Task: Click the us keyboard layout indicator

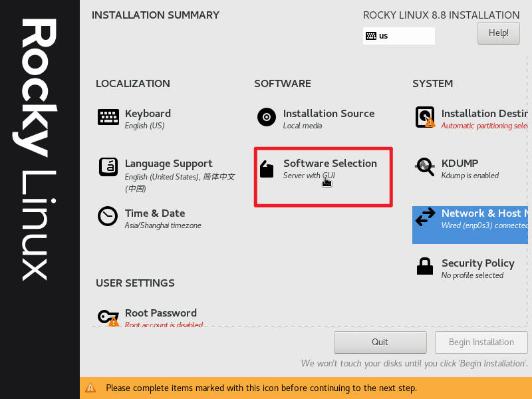Action: (x=398, y=36)
